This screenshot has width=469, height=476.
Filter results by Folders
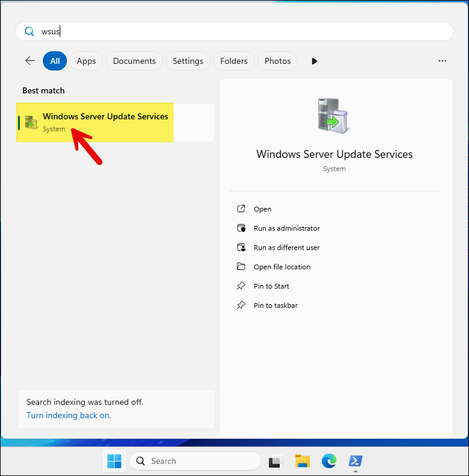pyautogui.click(x=234, y=61)
